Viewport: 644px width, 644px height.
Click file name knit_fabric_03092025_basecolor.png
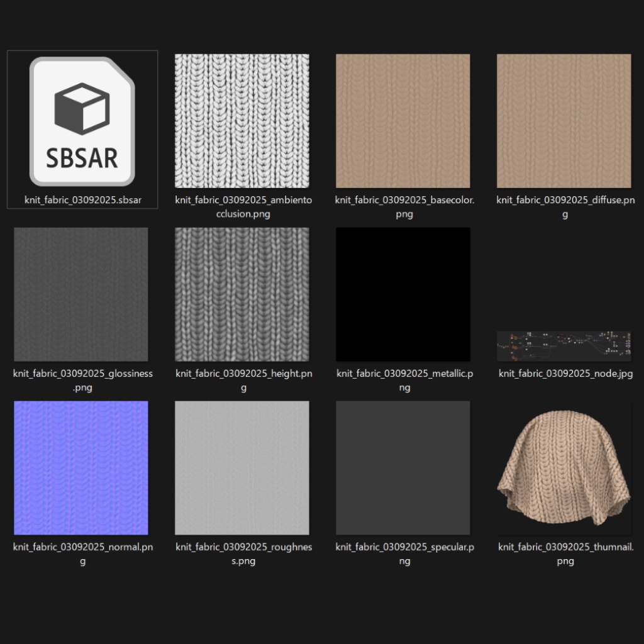pyautogui.click(x=404, y=207)
